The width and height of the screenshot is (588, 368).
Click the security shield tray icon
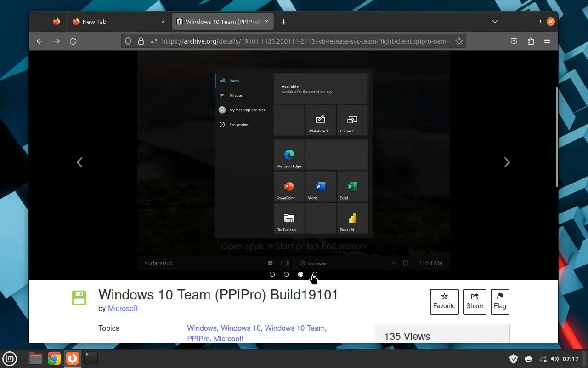pos(514,359)
